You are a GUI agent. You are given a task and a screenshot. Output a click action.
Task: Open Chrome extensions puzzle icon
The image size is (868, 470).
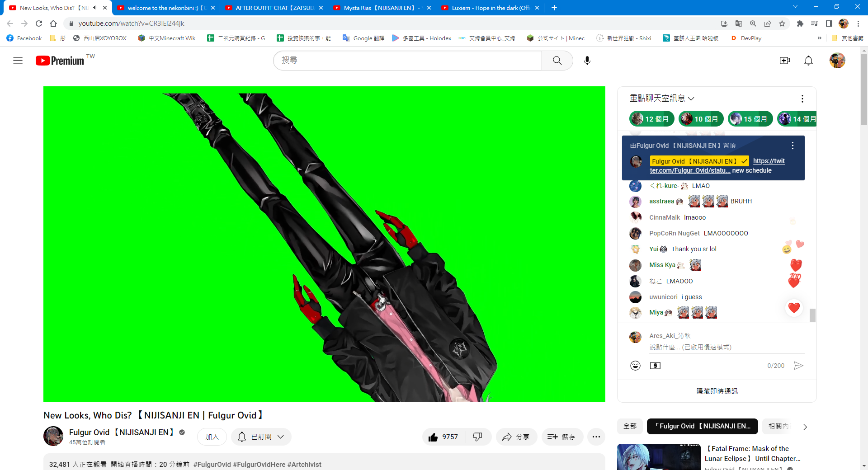pyautogui.click(x=800, y=23)
